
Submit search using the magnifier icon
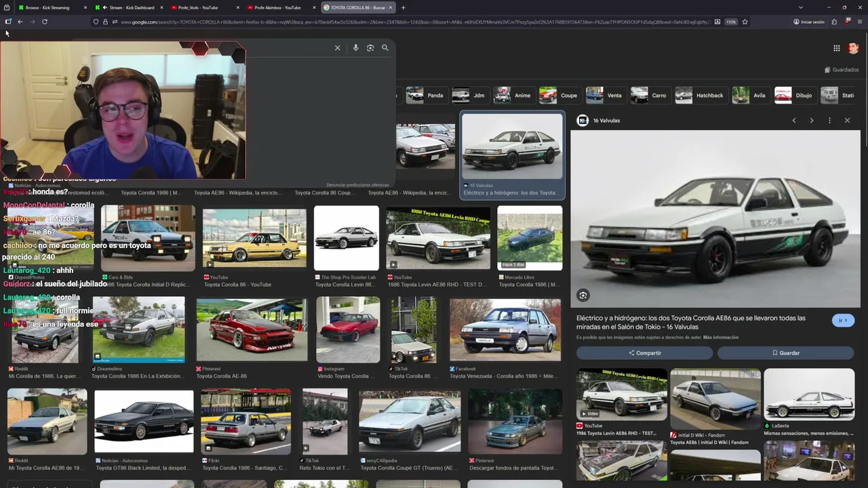(x=385, y=48)
